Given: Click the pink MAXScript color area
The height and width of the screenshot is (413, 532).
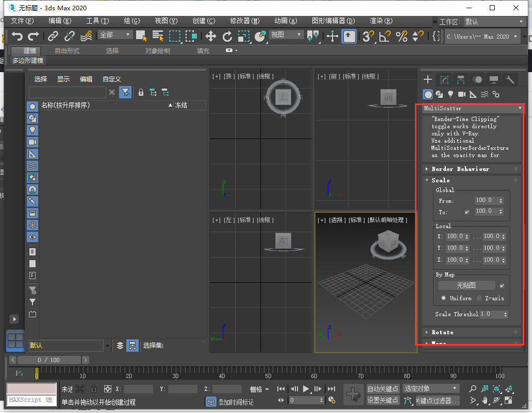Looking at the screenshot, I should pos(31,389).
